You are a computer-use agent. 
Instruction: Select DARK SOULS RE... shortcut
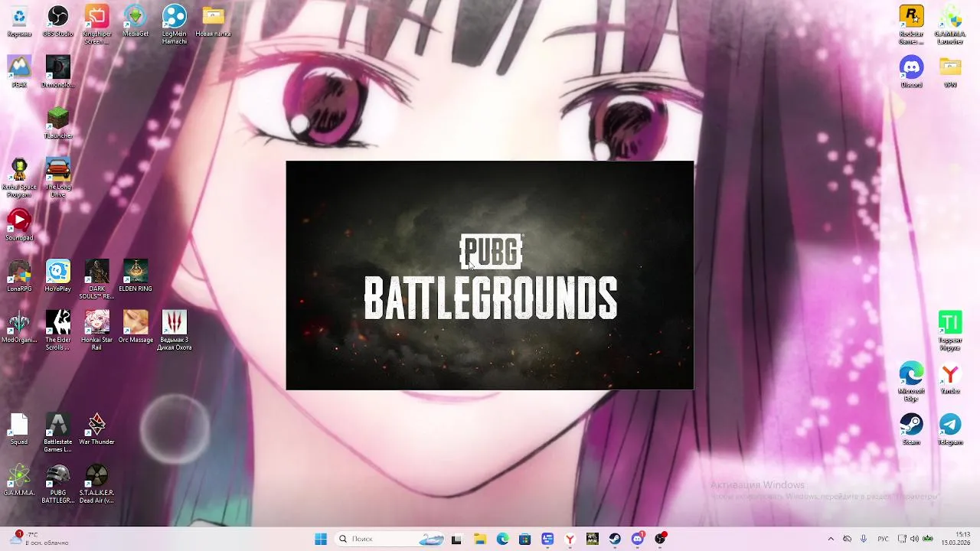click(x=96, y=280)
